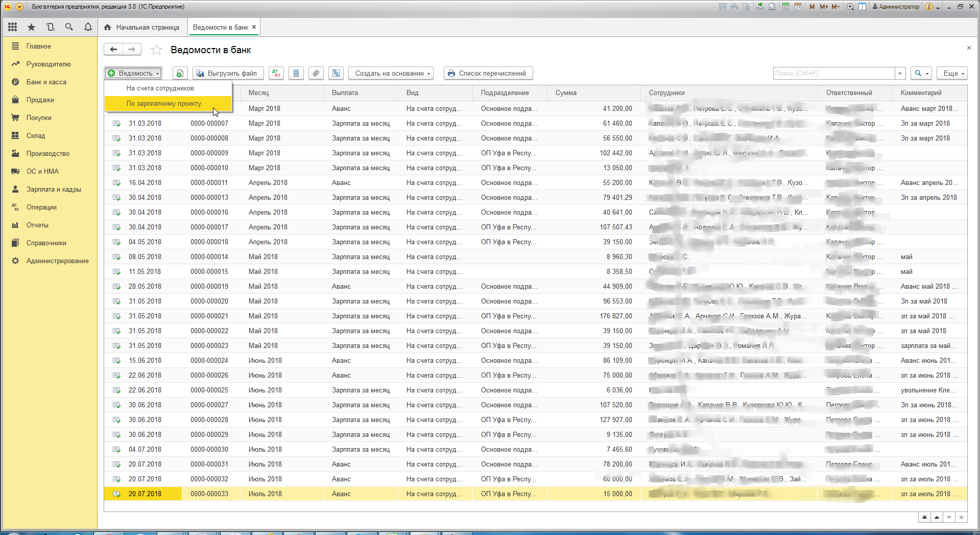Viewport: 980px width, 535px height.
Task: Open the history panel icon
Action: tap(50, 27)
